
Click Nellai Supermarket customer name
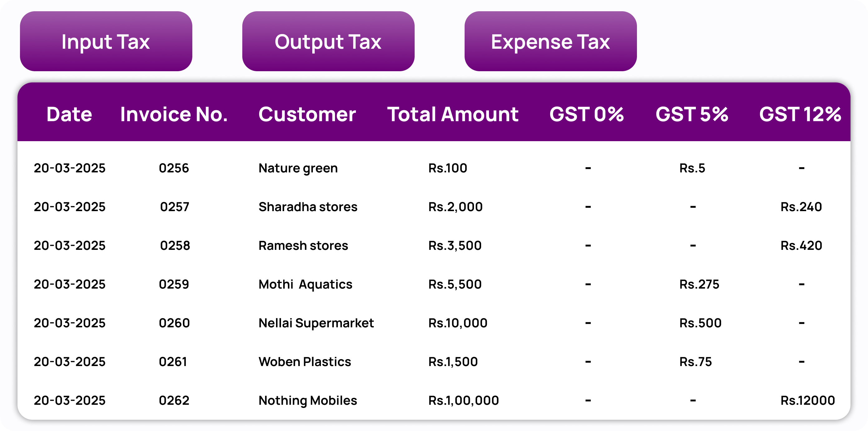coord(316,323)
